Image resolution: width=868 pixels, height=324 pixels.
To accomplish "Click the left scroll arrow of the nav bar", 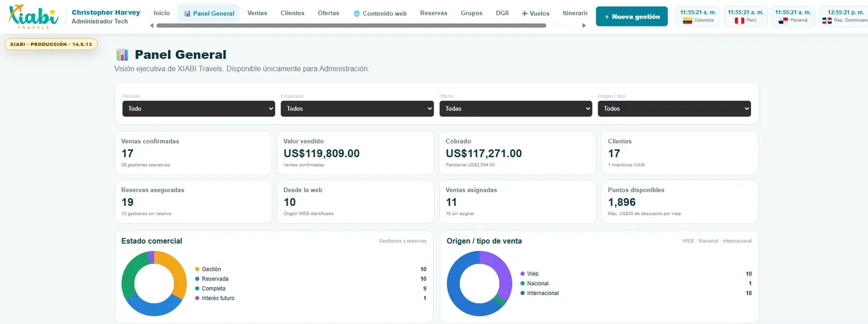I will (x=152, y=25).
